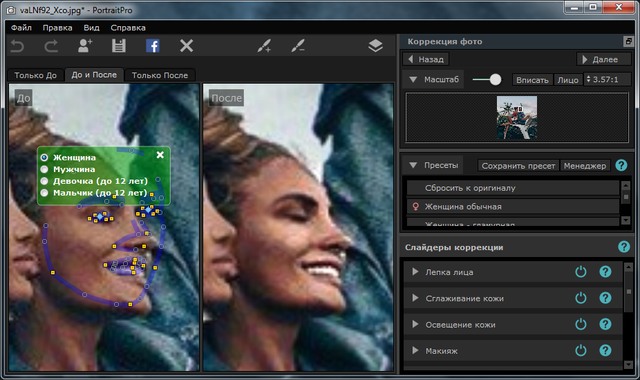Save with the floppy disk icon
Screen dimensions: 640x380
119,46
